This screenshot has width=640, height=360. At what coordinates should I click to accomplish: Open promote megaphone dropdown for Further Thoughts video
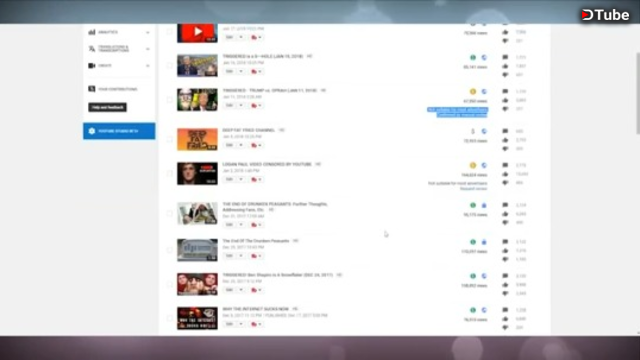pos(256,224)
